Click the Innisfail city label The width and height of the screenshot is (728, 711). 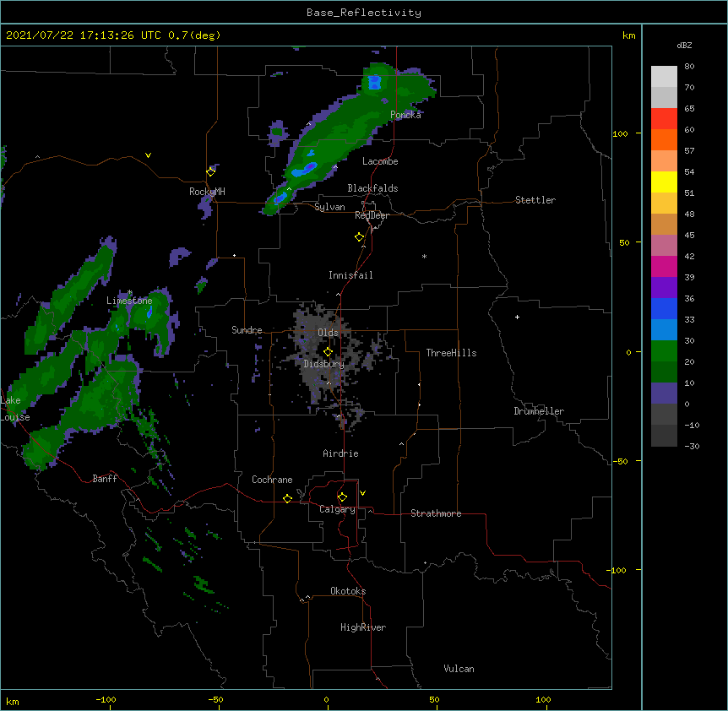tap(350, 275)
